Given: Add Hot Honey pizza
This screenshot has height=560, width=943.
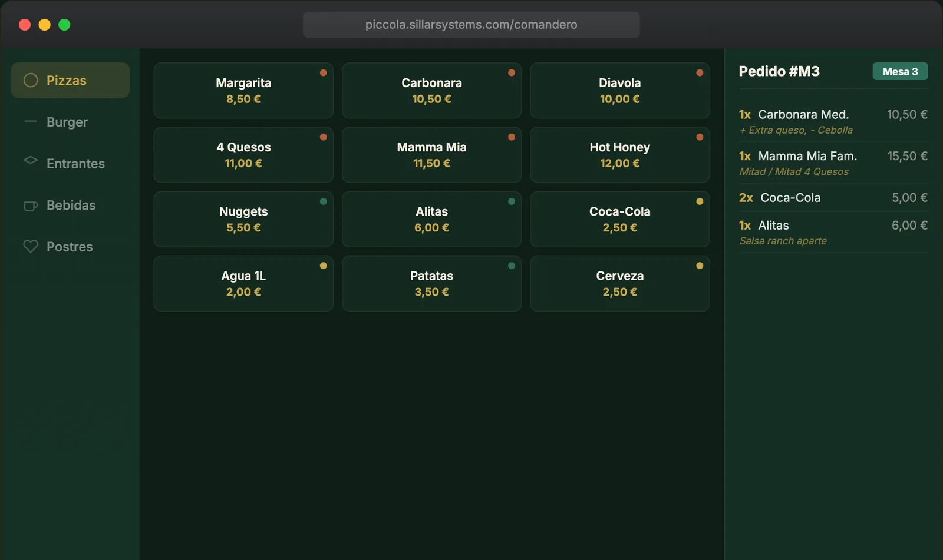Looking at the screenshot, I should click(x=619, y=155).
